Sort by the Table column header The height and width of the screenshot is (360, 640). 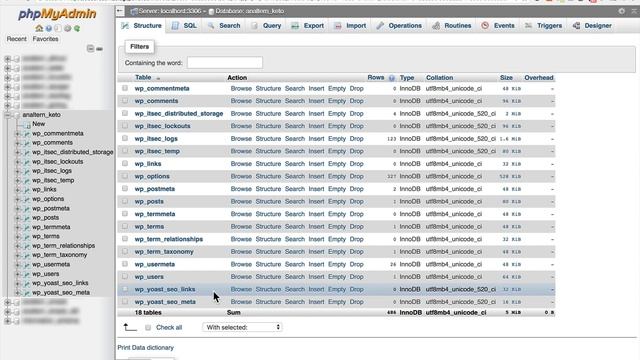[x=143, y=78]
